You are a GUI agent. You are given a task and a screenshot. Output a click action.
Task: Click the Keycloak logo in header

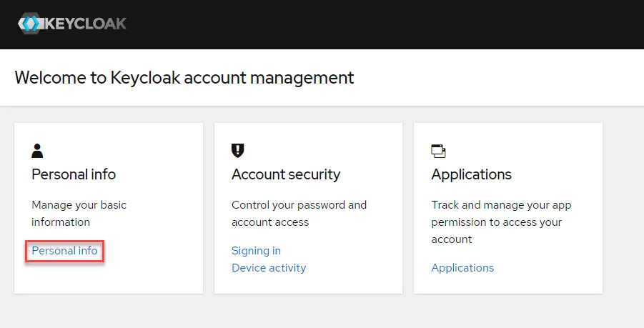(x=72, y=24)
